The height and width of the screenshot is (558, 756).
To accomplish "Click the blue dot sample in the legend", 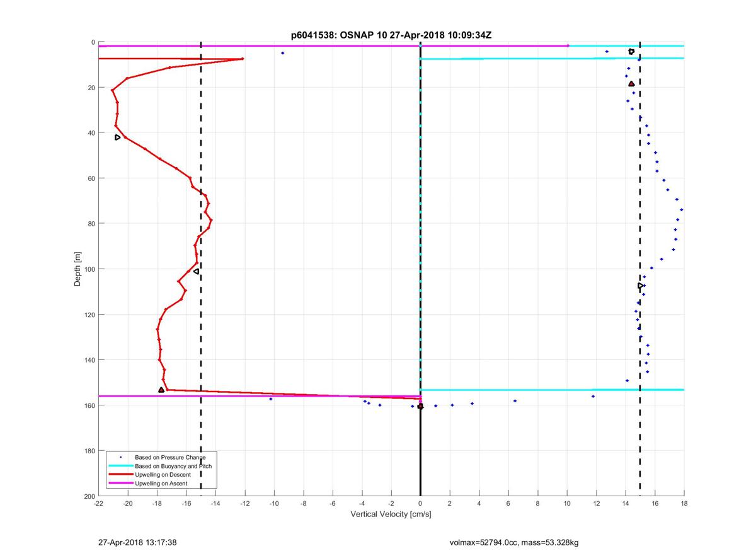I will 120,456.
